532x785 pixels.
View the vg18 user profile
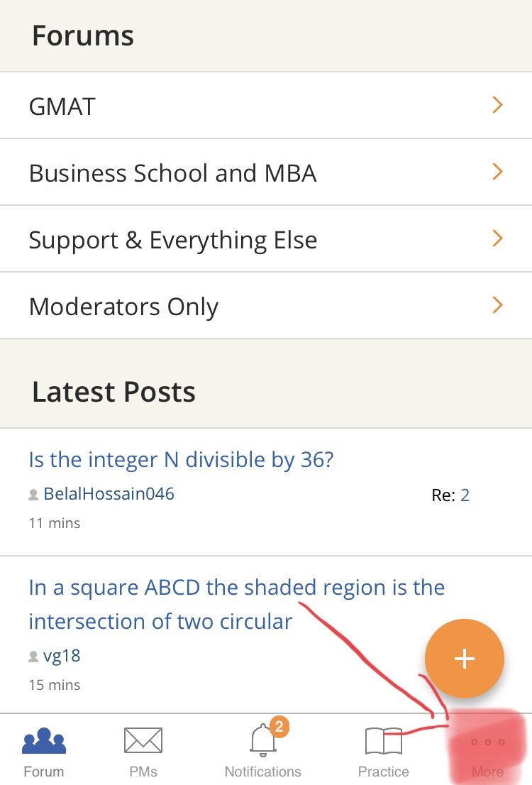pyautogui.click(x=62, y=656)
